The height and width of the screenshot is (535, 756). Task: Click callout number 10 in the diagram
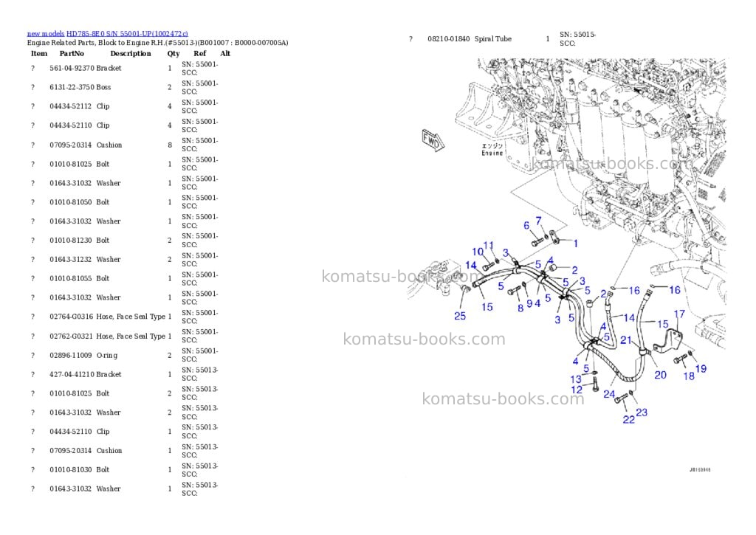[478, 252]
